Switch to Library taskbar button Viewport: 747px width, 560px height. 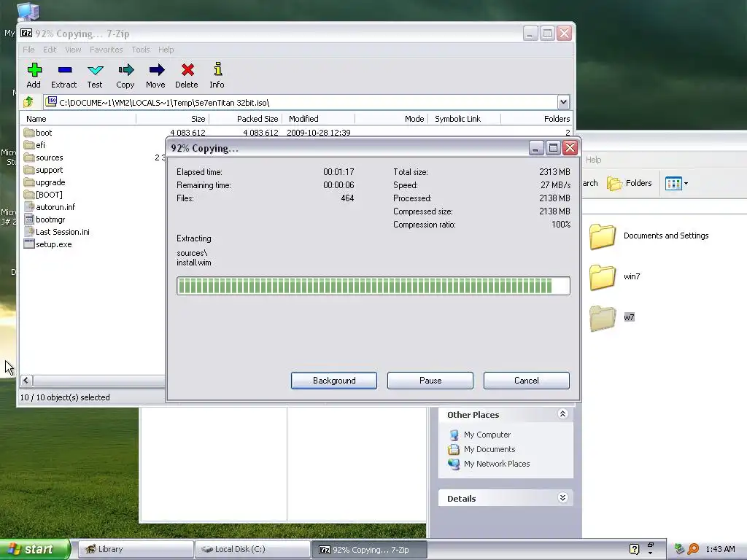pyautogui.click(x=135, y=550)
